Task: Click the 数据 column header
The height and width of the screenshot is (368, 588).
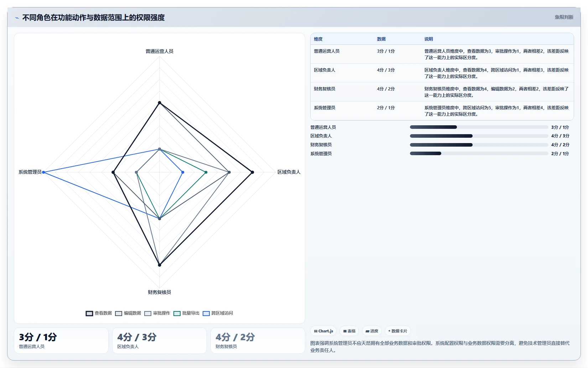Action: click(x=381, y=39)
